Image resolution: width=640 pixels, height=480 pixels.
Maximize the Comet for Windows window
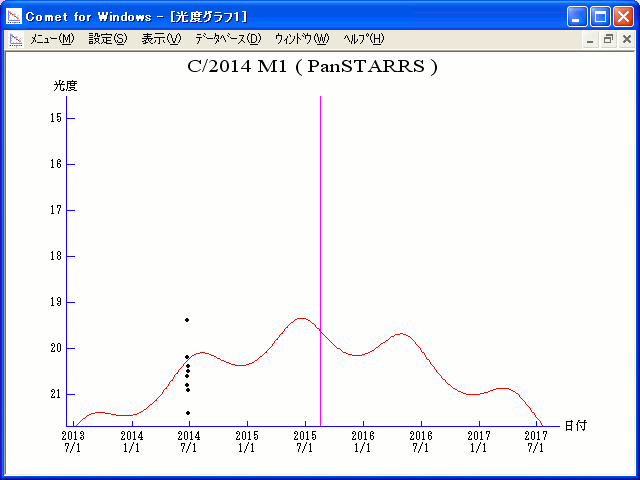[x=600, y=17]
